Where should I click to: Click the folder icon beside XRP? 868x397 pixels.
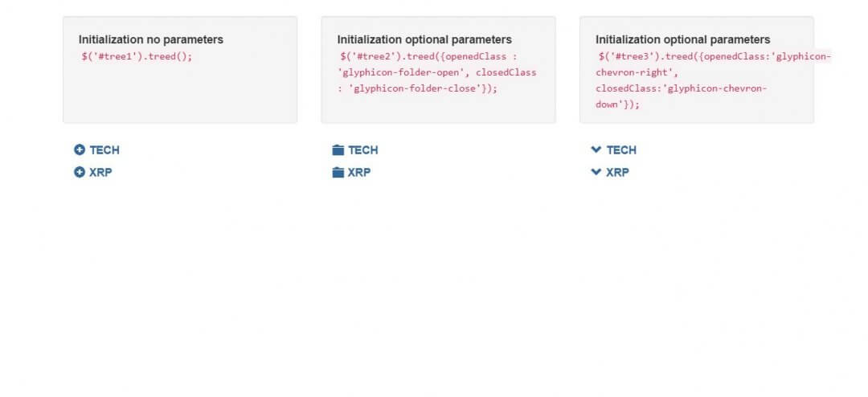coord(338,172)
